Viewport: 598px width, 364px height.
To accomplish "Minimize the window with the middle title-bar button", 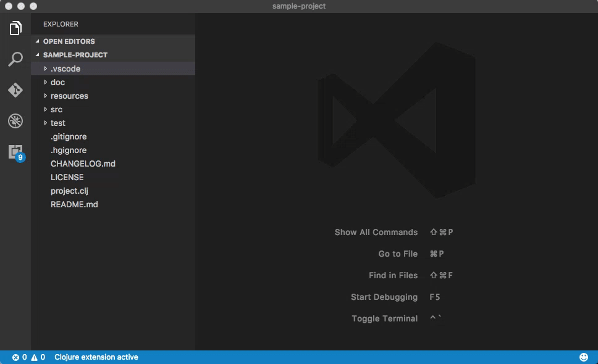I will (21, 6).
